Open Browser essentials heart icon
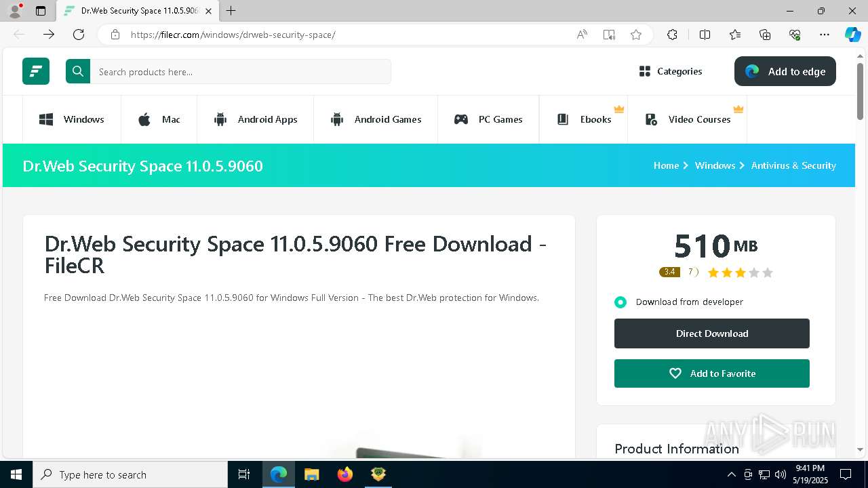This screenshot has width=868, height=488. (x=795, y=35)
